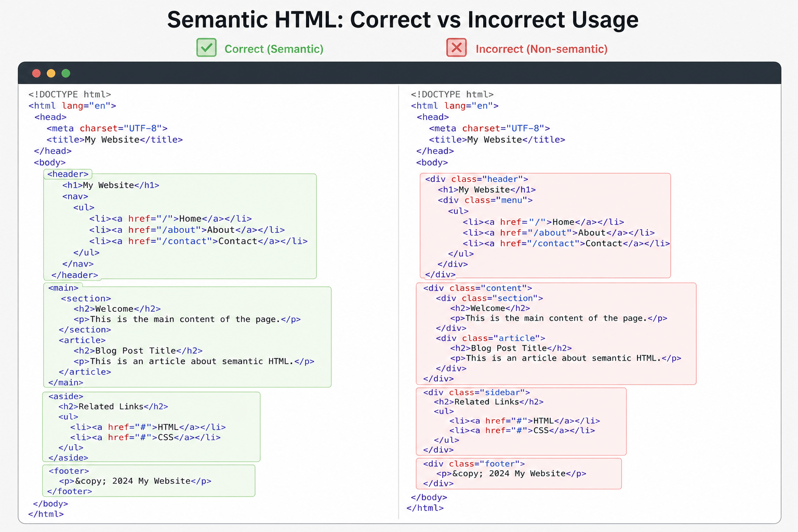Click the <div class="content"> line

pos(477,288)
